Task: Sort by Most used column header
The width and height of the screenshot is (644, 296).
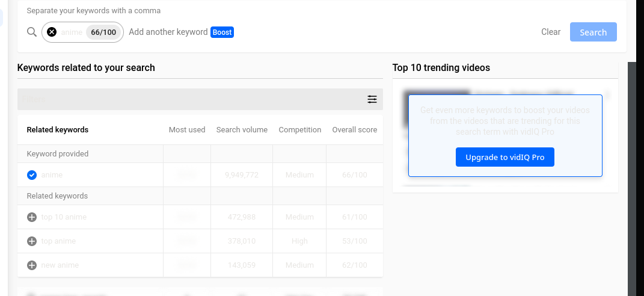Action: point(187,130)
